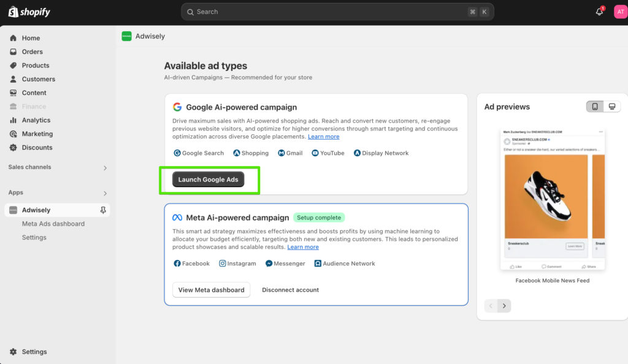Click the Messenger placement icon
Viewport: 628px width, 364px height.
click(269, 264)
